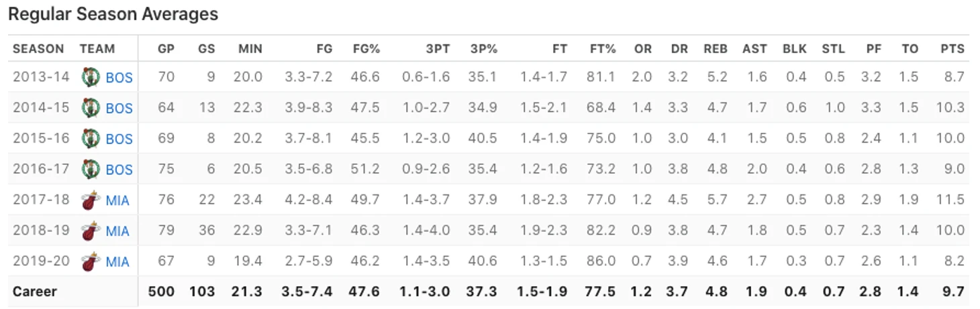The height and width of the screenshot is (309, 980).
Task: Click the Regular Season Averages heading
Action: pyautogui.click(x=113, y=14)
